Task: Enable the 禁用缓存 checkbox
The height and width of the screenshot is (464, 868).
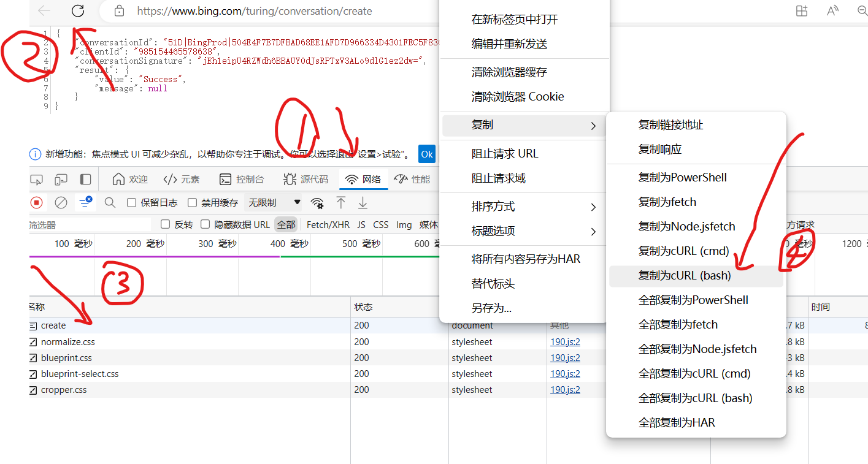Action: 192,202
